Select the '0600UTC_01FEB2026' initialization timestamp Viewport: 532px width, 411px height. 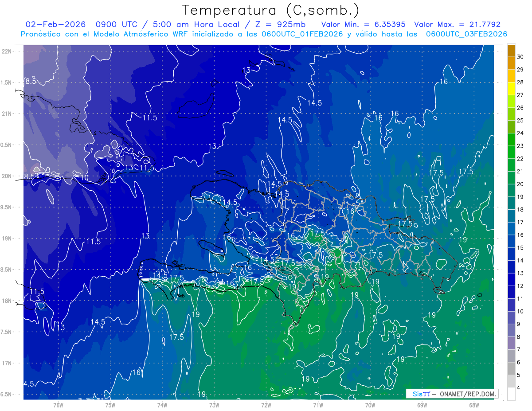[x=302, y=34]
